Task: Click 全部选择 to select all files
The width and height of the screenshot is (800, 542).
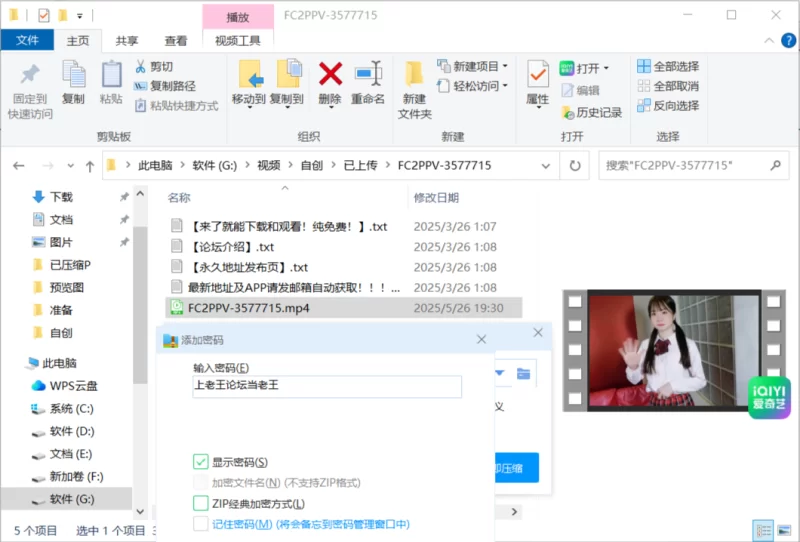Action: coord(667,66)
